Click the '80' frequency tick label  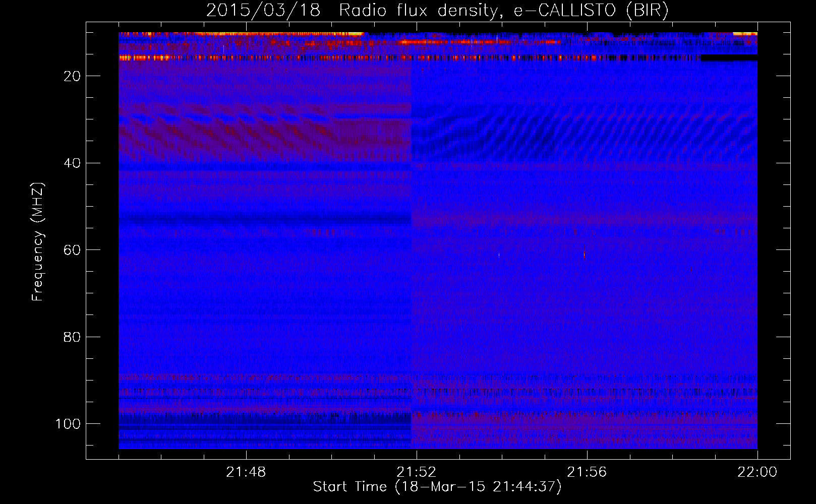pos(72,337)
